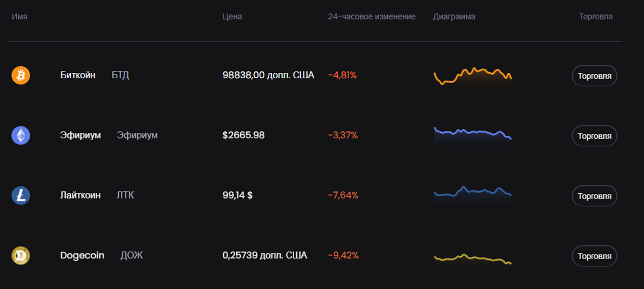Click the Торговля button for Ethereum
This screenshot has height=289, width=644.
(594, 136)
